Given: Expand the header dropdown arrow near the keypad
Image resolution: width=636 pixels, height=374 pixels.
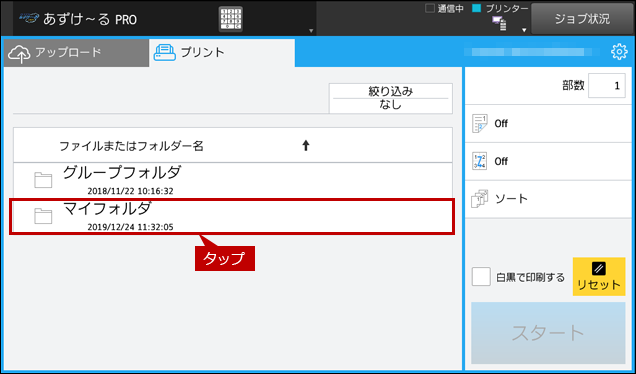Looking at the screenshot, I should pos(311,30).
